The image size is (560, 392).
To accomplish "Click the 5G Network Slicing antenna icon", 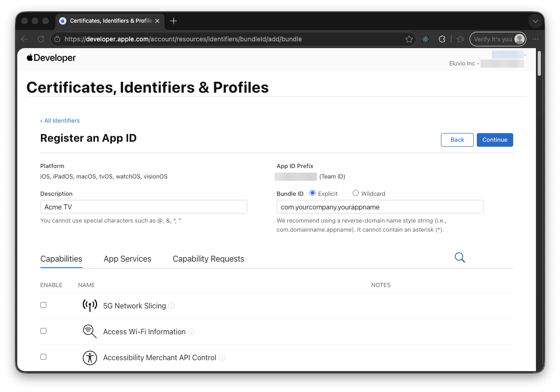I will 90,305.
